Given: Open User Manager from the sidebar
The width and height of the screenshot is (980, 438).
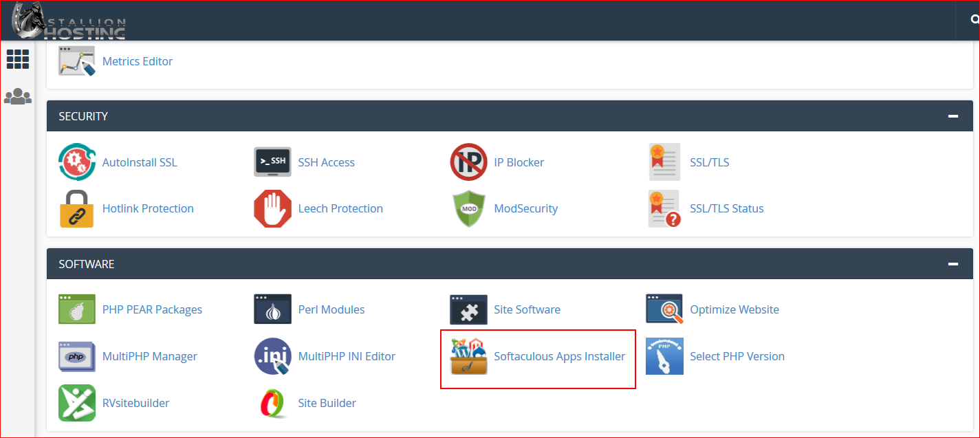Looking at the screenshot, I should click(18, 97).
